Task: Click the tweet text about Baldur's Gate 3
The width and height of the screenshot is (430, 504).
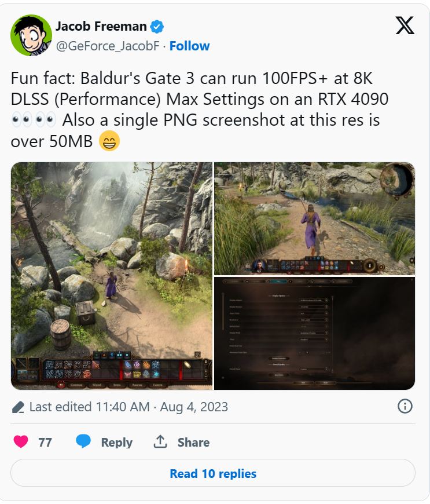Action: pos(200,110)
